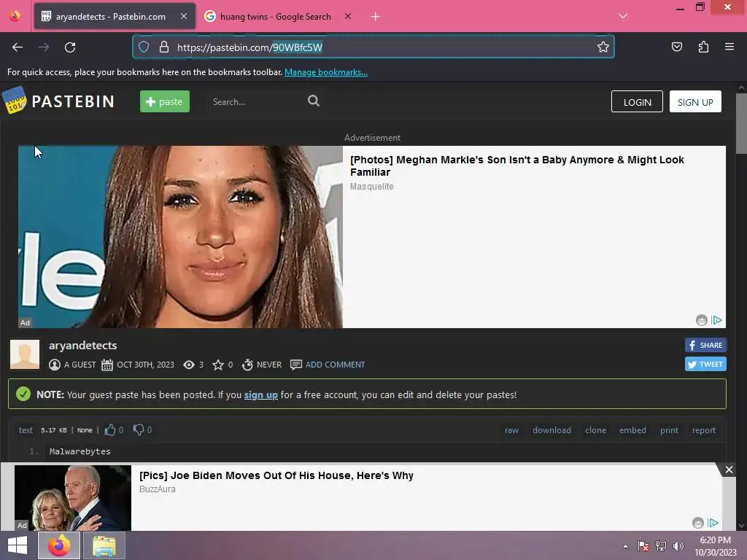Open the Meghan Markle ad headline
747x560 pixels.
click(x=517, y=166)
